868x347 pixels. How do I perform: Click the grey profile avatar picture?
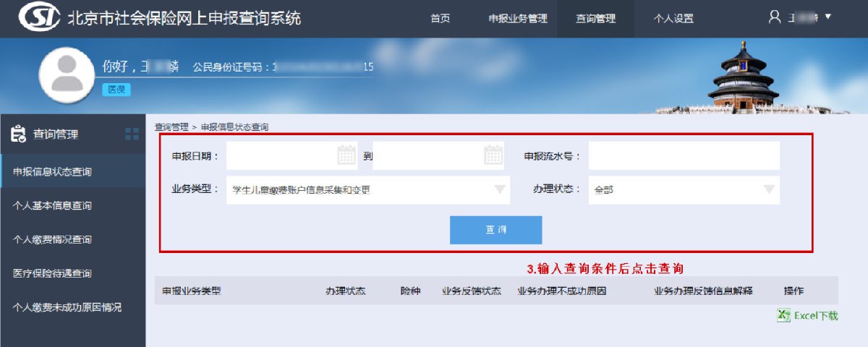click(67, 74)
